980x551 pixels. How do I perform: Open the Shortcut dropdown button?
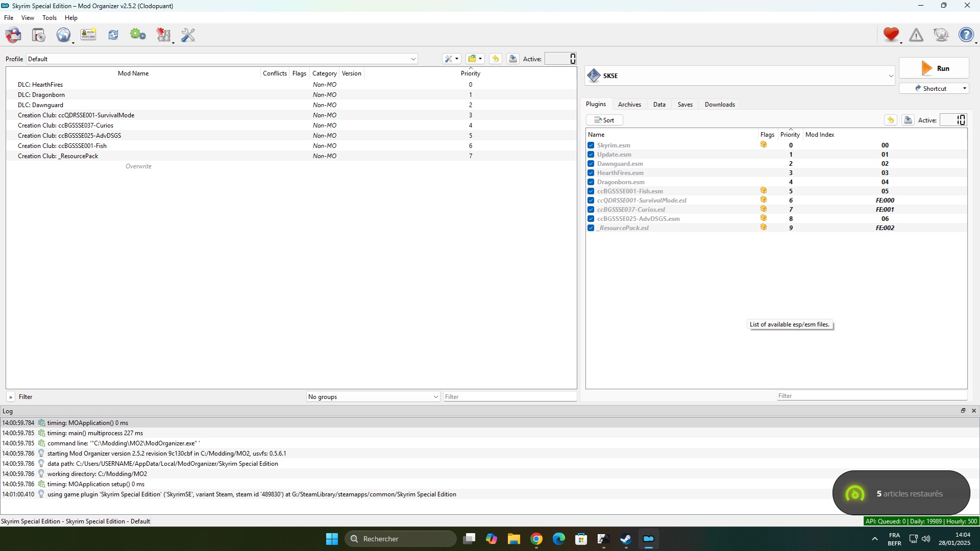(934, 88)
